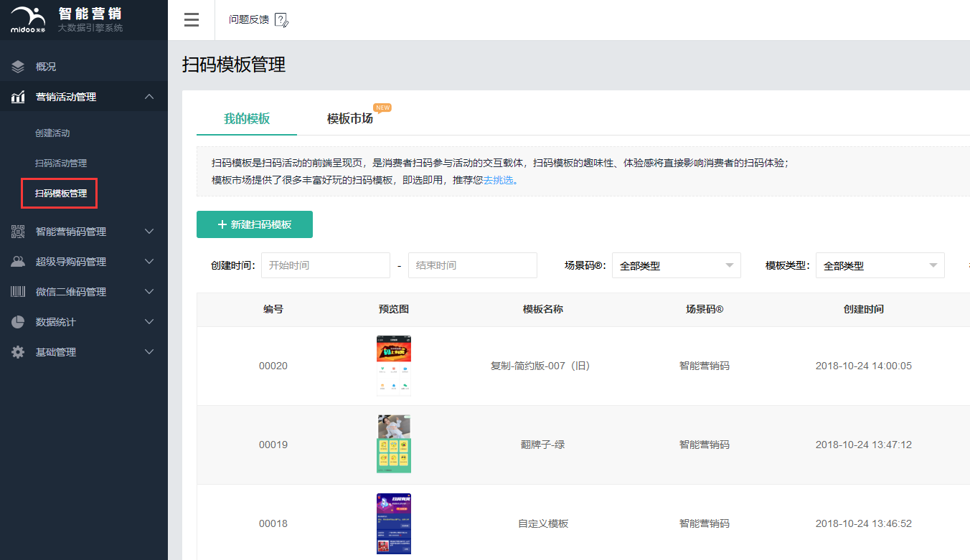Click the 数据统计 pie chart icon
970x560 pixels.
click(x=18, y=322)
